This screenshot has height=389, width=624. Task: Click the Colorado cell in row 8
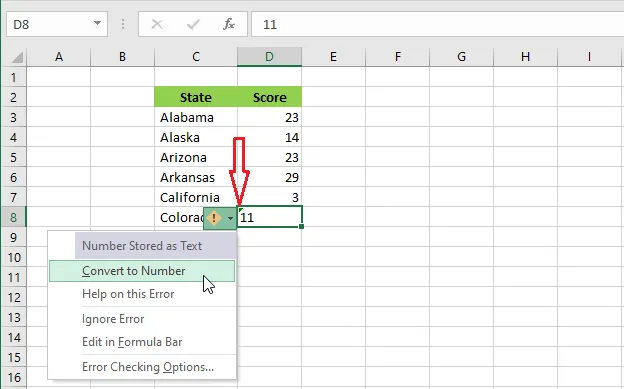click(179, 217)
